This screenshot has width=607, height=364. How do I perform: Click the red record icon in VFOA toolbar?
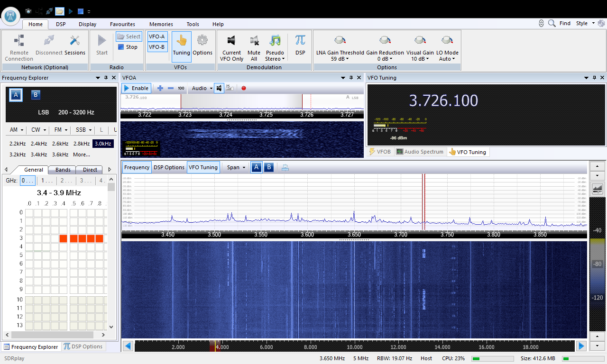tap(244, 88)
